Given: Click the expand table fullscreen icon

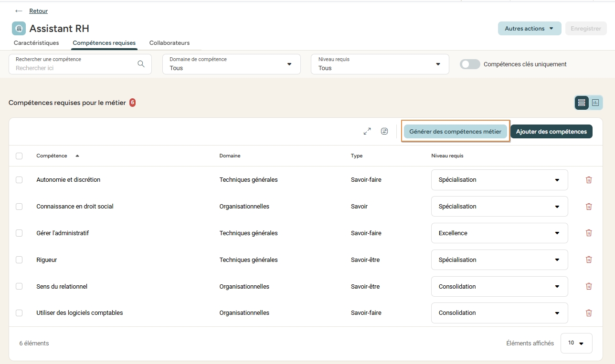Looking at the screenshot, I should [367, 131].
